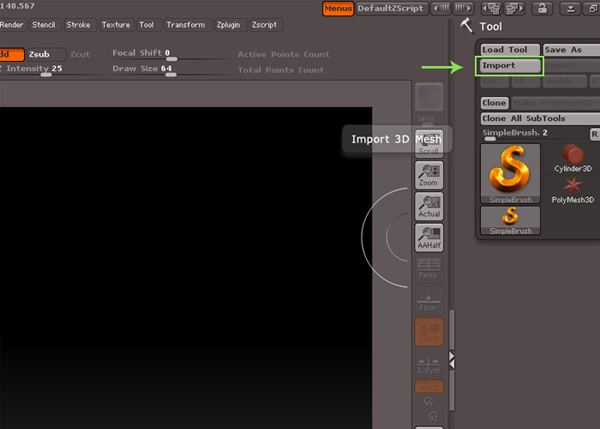Image resolution: width=600 pixels, height=429 pixels.
Task: Select the PolyMesh3D star icon
Action: [x=573, y=188]
